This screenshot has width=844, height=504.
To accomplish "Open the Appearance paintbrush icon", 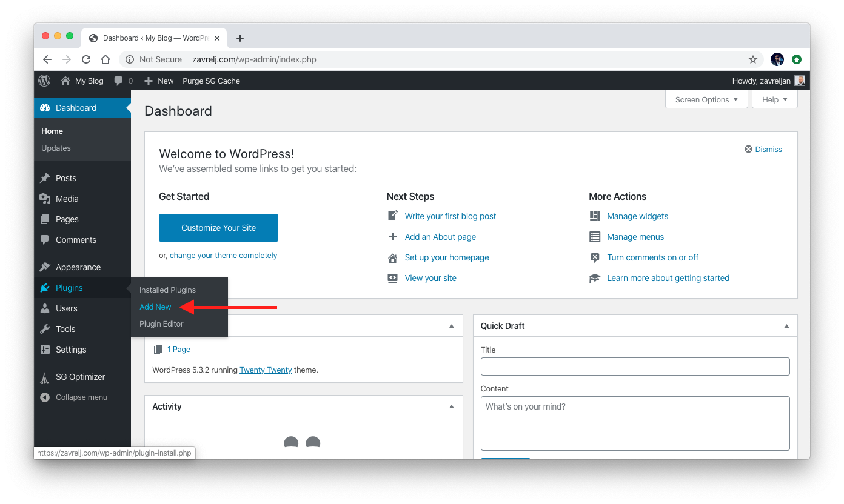I will [45, 267].
